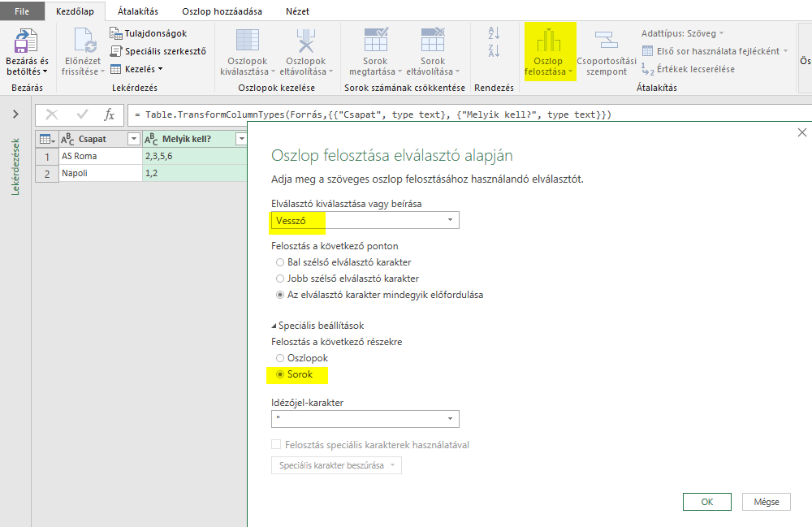Confirm formula with checkmark icon
This screenshot has height=527, width=812.
coord(82,114)
